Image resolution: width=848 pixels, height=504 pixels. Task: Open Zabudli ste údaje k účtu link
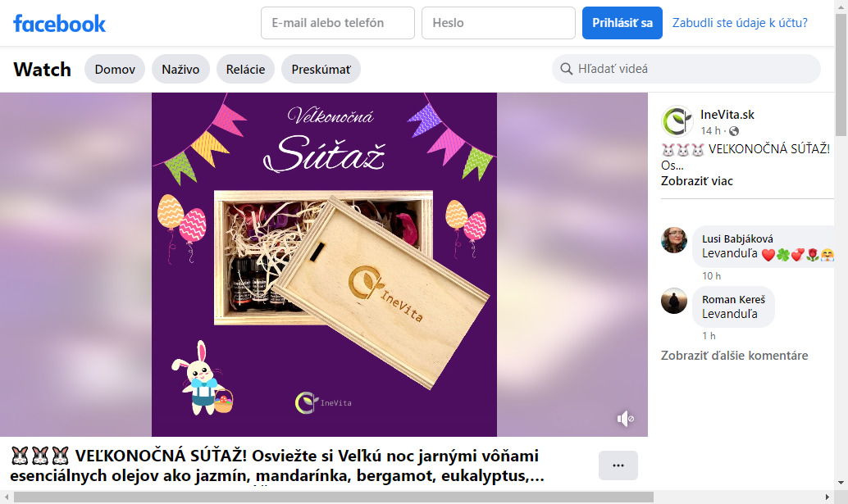tap(740, 23)
